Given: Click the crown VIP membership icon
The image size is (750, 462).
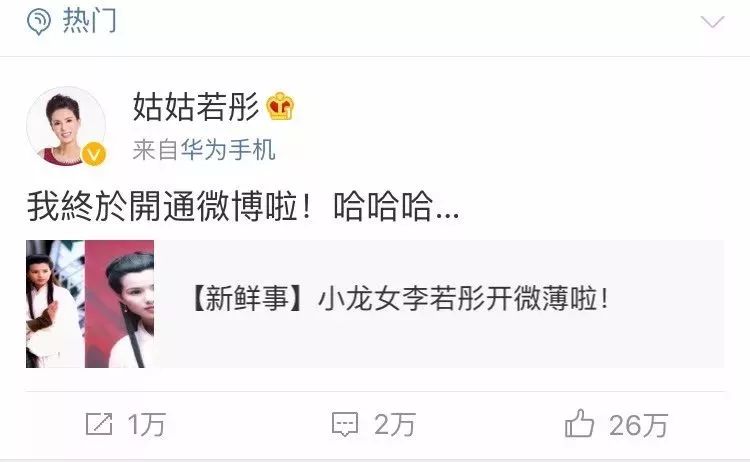Looking at the screenshot, I should click(x=280, y=106).
